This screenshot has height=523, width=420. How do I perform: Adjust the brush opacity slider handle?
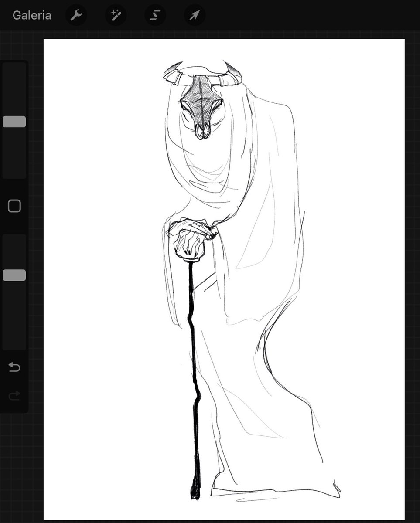(14, 275)
